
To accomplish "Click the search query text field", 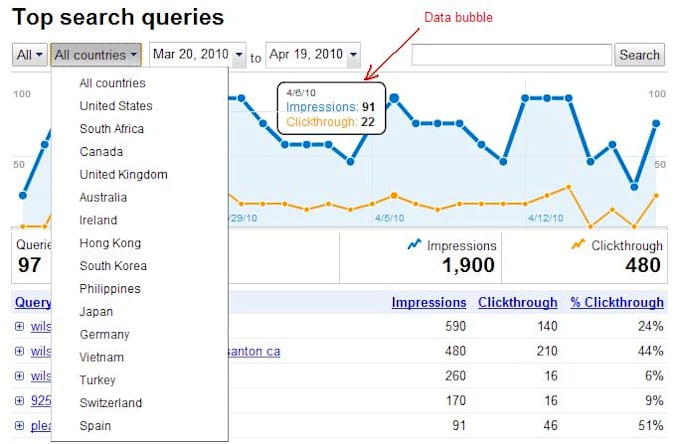I will tap(510, 55).
